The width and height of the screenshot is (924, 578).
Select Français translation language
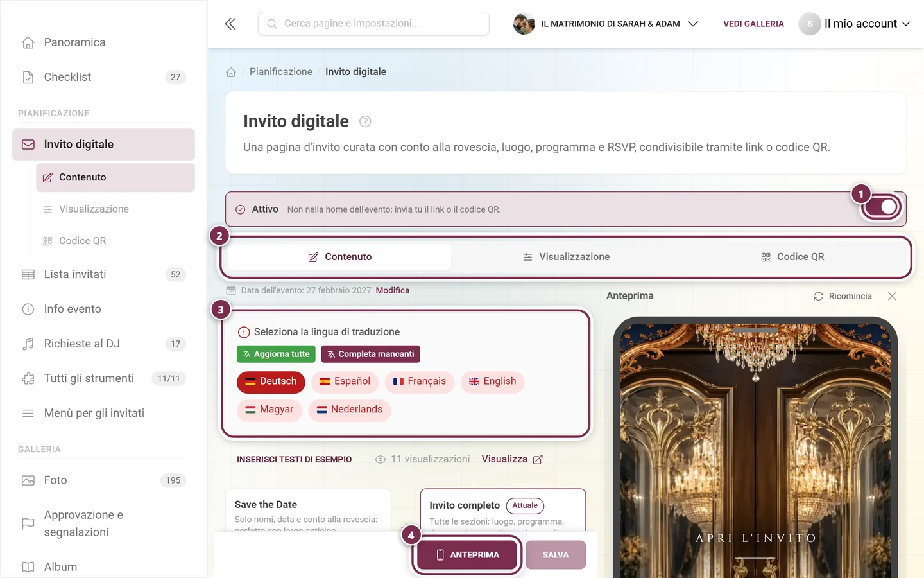420,381
